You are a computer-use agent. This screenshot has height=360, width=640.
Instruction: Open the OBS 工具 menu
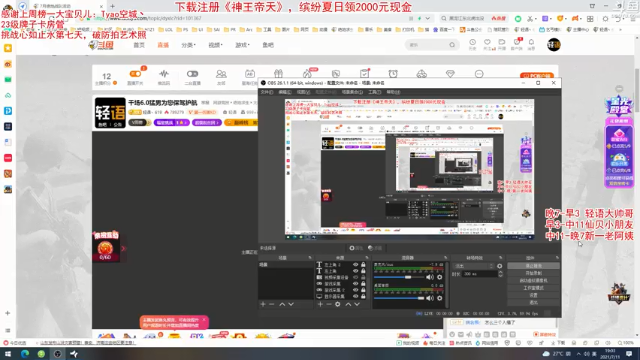click(x=374, y=92)
